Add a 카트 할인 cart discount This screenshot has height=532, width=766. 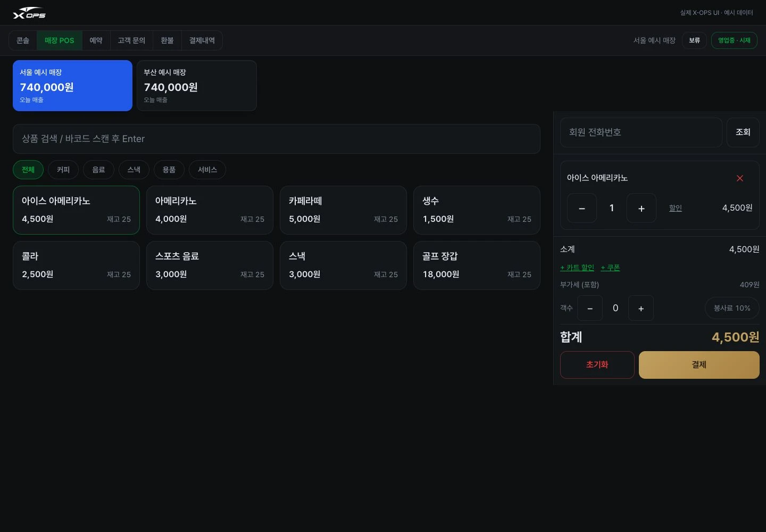[x=577, y=268]
